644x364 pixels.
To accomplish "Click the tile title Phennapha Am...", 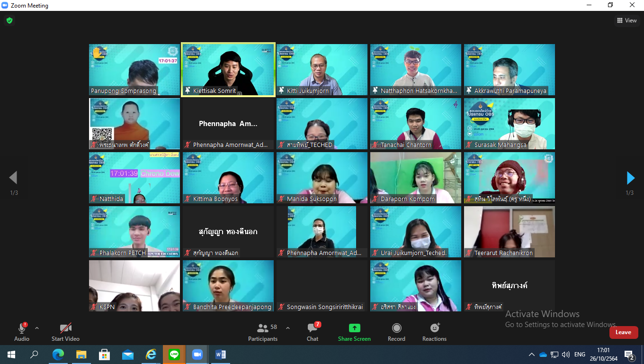I will (x=228, y=124).
